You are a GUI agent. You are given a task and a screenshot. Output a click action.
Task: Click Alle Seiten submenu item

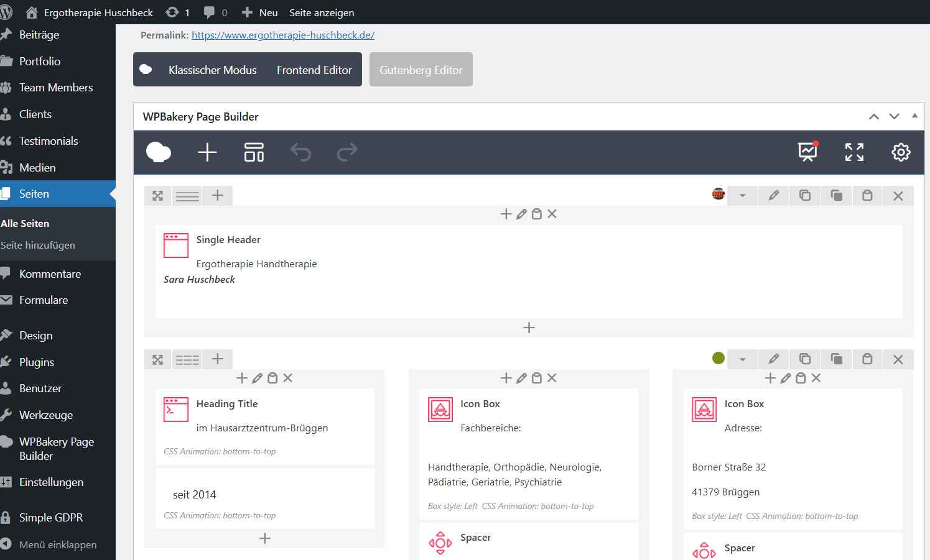[x=25, y=223]
